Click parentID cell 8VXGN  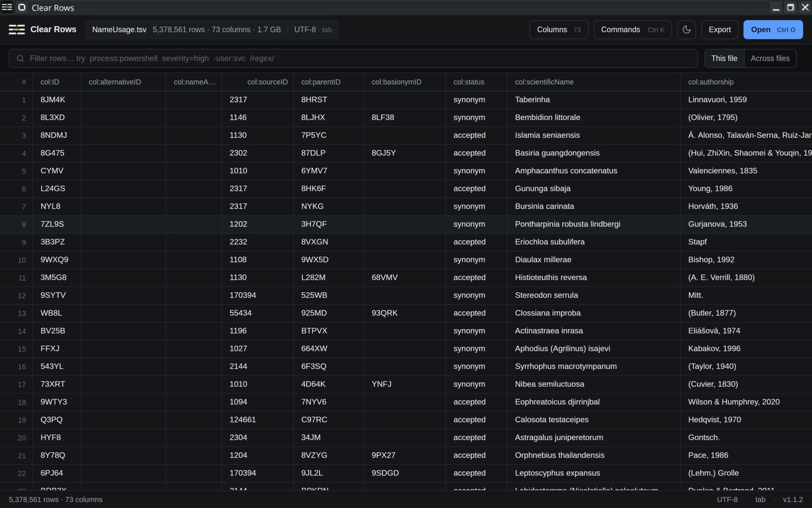[328, 242]
